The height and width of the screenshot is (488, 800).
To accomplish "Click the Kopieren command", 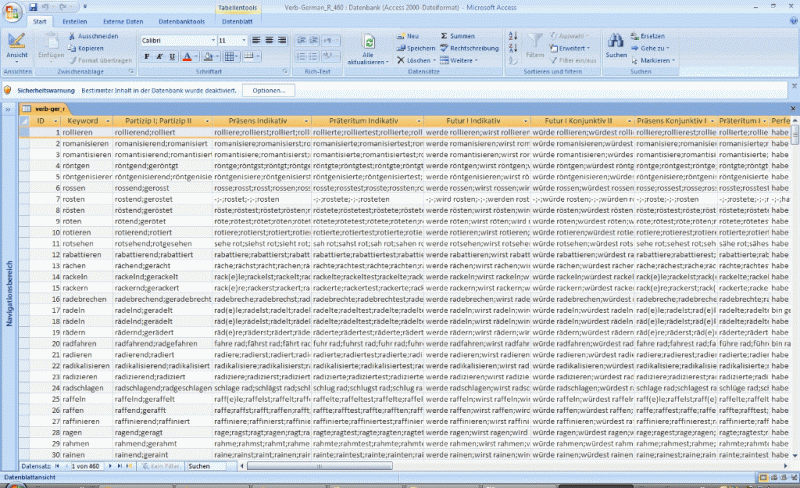I will point(86,48).
